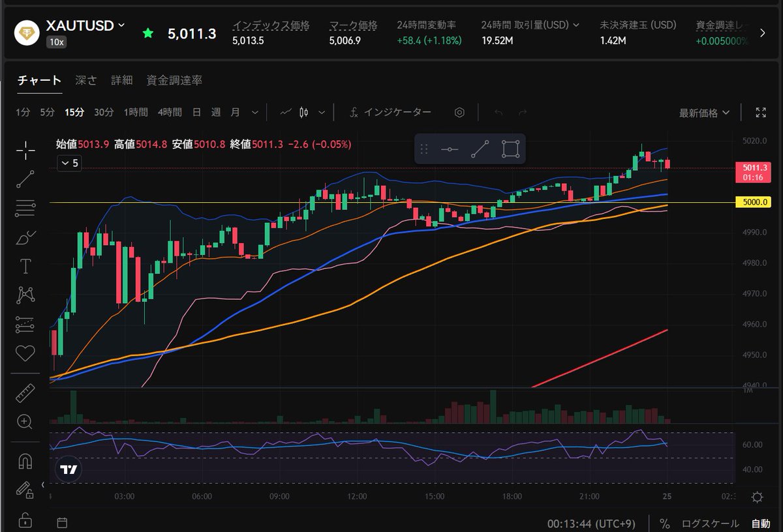
Task: Select the ruler measure tool
Action: (25, 393)
